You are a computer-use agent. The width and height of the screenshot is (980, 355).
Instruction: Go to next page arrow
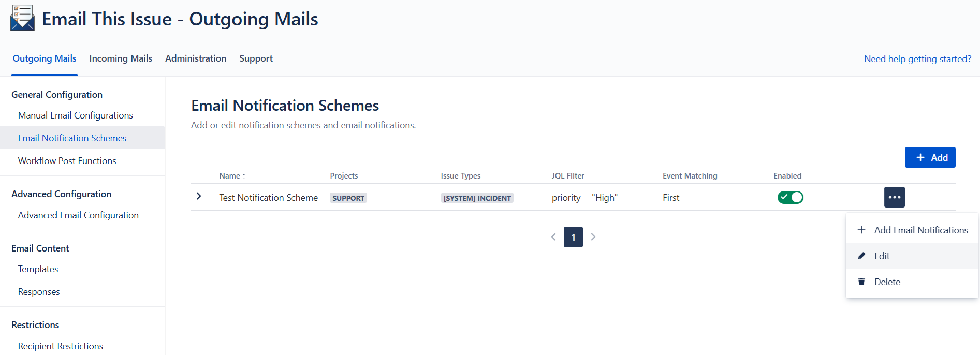pos(593,237)
